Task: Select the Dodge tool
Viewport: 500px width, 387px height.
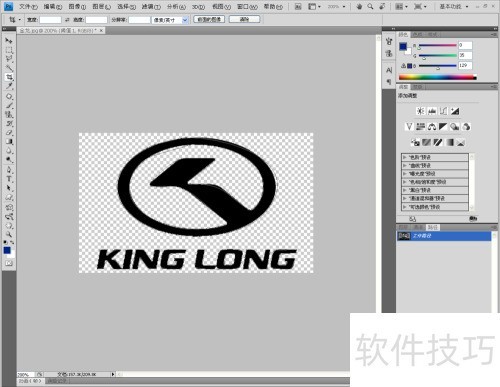Action: pyautogui.click(x=9, y=160)
